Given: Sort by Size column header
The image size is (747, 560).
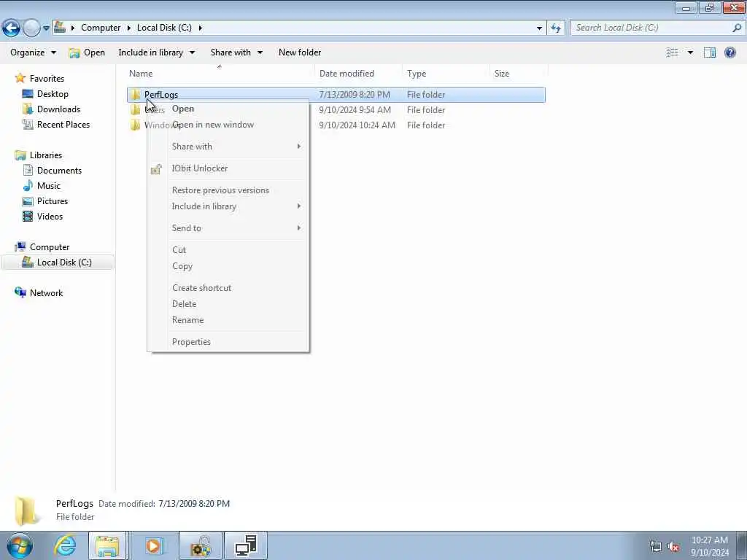Looking at the screenshot, I should (502, 74).
